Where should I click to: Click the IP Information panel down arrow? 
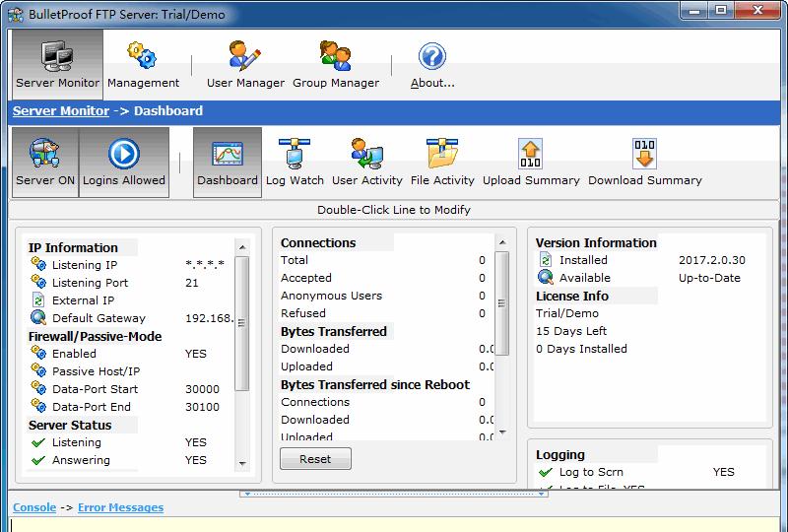242,464
